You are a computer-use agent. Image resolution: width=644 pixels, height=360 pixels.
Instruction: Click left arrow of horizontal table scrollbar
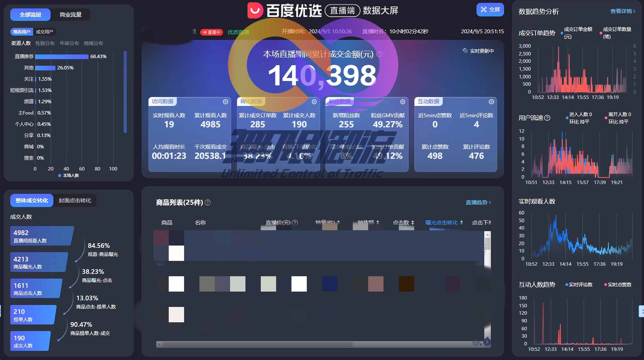[x=159, y=345]
